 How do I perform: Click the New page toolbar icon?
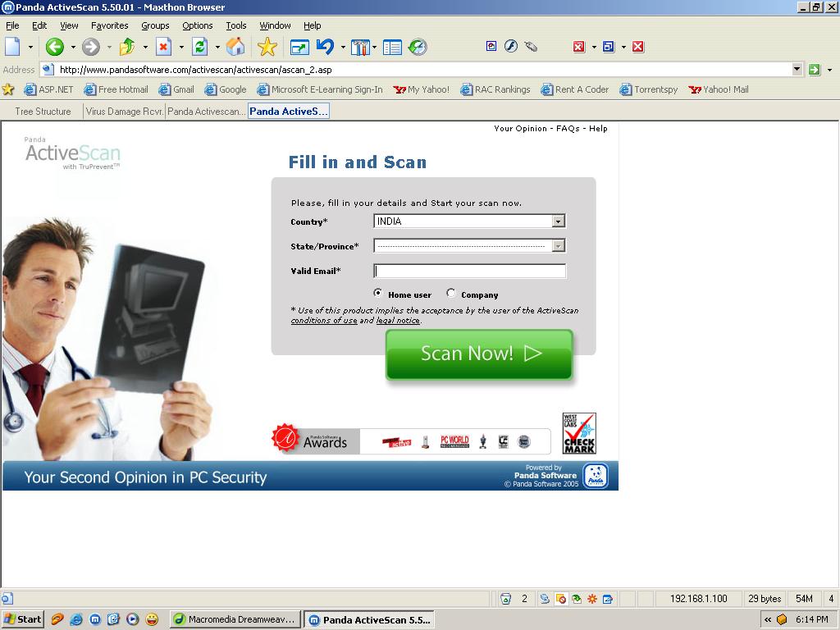[x=12, y=47]
